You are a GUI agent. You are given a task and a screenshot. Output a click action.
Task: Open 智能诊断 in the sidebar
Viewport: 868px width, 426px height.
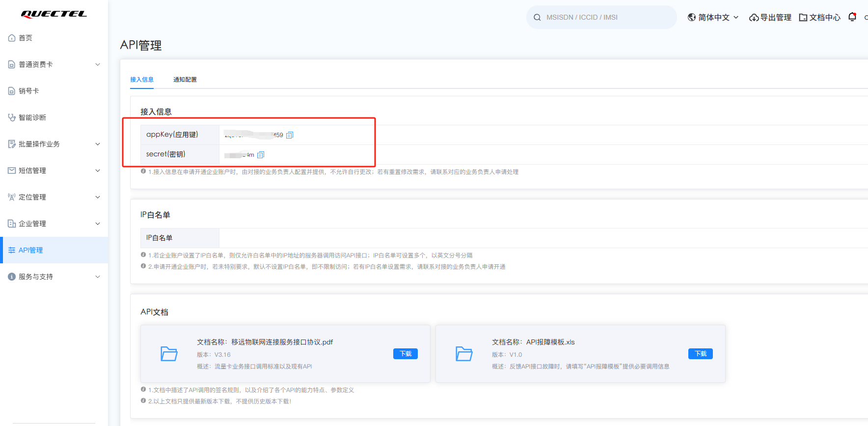pyautogui.click(x=32, y=117)
